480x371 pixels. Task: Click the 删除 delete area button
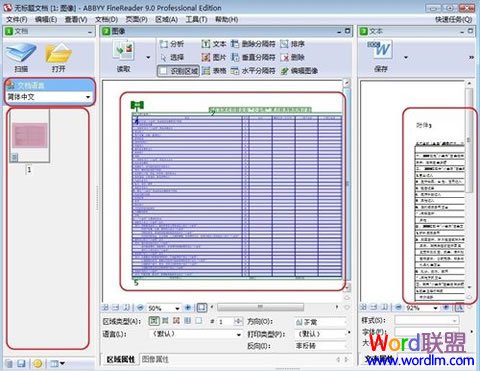[x=292, y=57]
